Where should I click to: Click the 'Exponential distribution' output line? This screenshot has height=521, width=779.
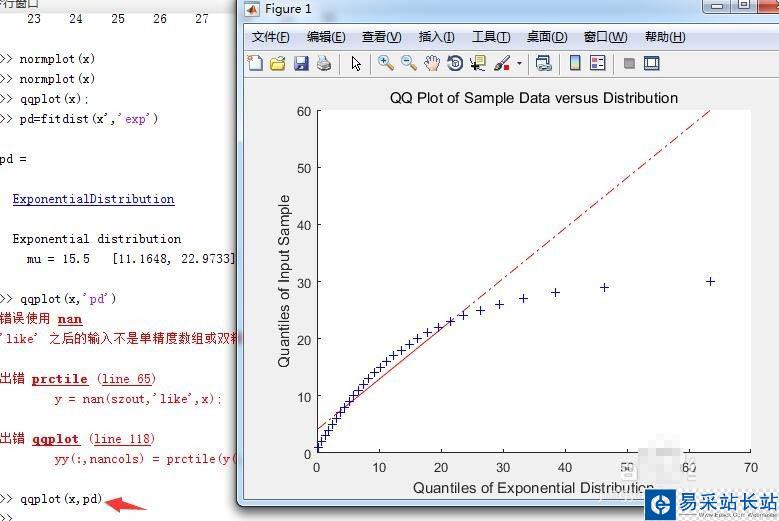pyautogui.click(x=97, y=239)
